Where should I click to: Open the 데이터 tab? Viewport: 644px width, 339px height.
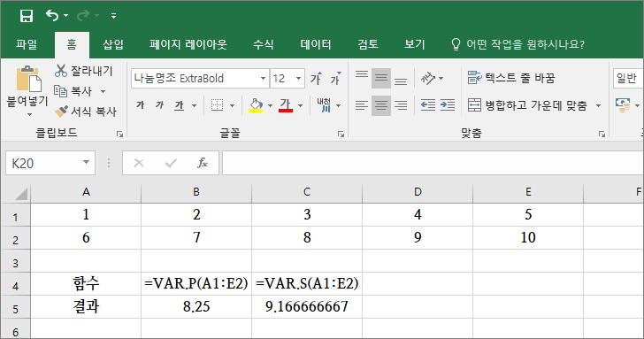click(x=316, y=44)
